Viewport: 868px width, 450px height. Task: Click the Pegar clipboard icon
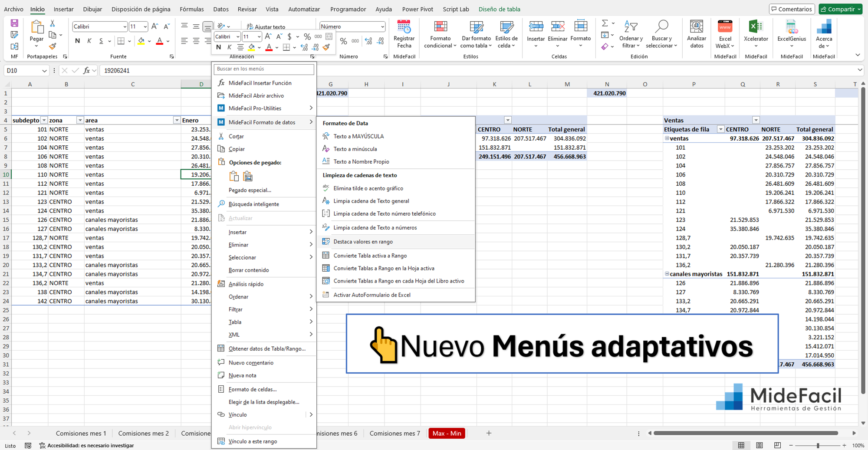[x=37, y=27]
